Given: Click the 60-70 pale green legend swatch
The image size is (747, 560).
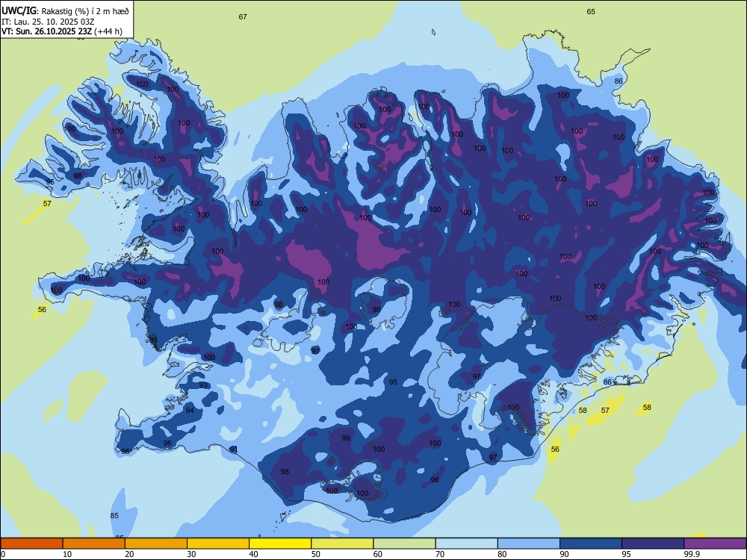Looking at the screenshot, I should pyautogui.click(x=404, y=544).
